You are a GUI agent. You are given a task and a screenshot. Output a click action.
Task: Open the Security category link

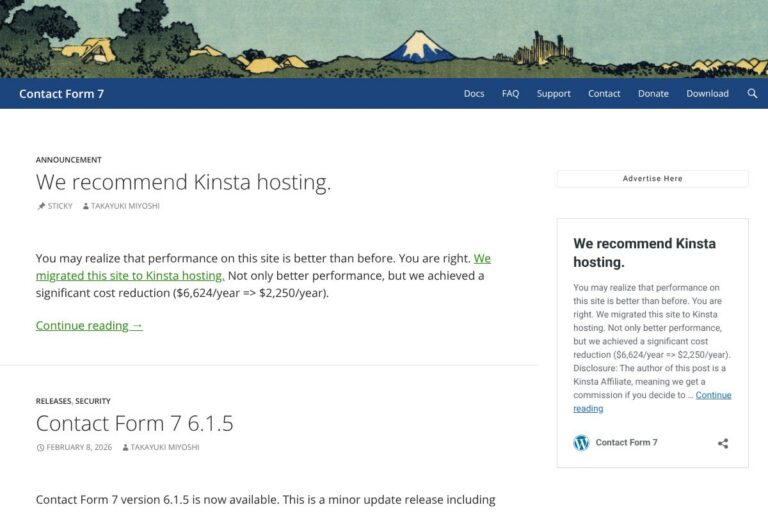pos(93,401)
